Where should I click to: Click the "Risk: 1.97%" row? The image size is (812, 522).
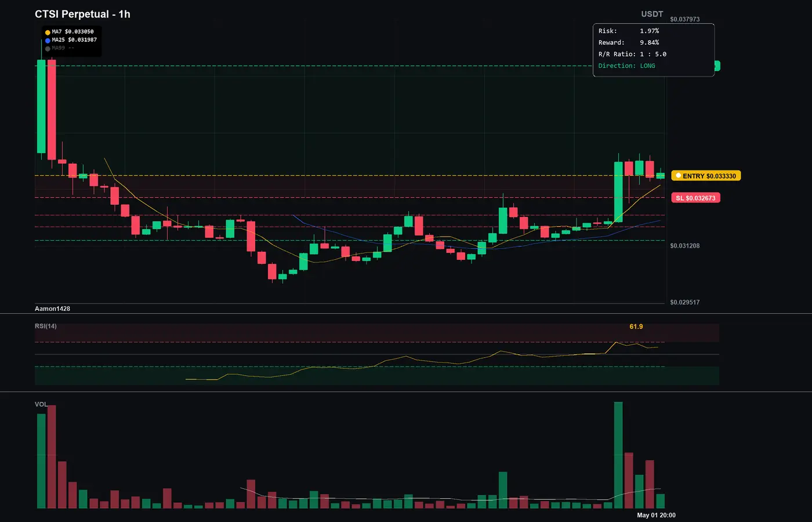629,31
